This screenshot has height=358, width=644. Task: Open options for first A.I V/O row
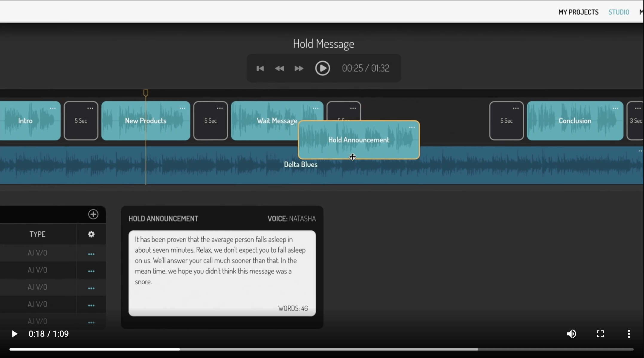(x=91, y=254)
